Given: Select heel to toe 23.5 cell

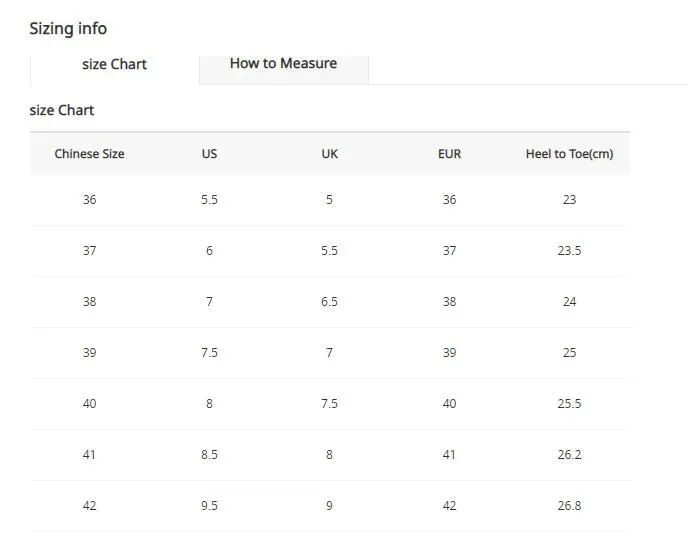Looking at the screenshot, I should (570, 250).
